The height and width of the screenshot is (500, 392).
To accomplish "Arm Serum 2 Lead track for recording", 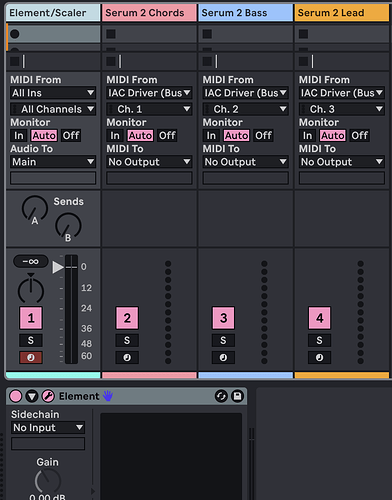I will click(319, 358).
